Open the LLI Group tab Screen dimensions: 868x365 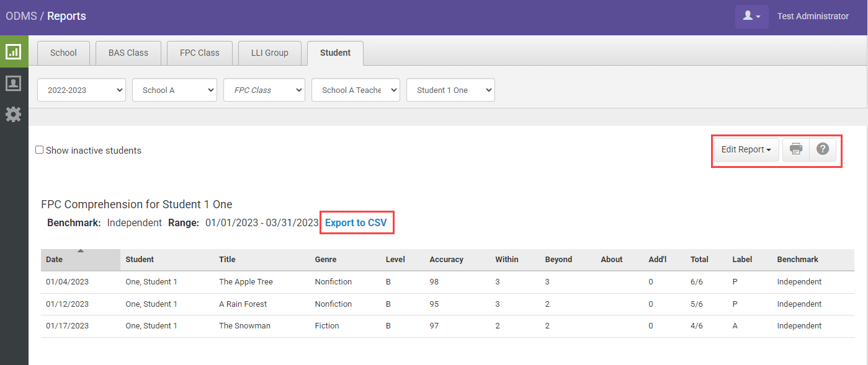pyautogui.click(x=269, y=53)
